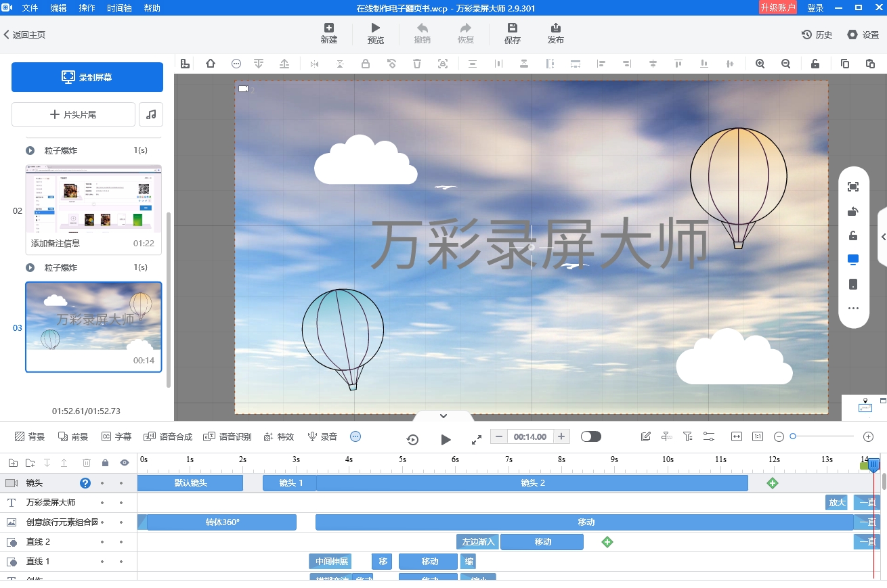887x588 pixels.
Task: Open the 历史 history panel
Action: (x=817, y=35)
